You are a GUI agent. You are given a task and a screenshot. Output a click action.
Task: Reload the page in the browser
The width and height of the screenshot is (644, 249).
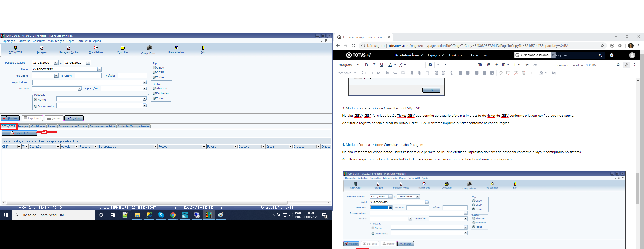(x=353, y=46)
